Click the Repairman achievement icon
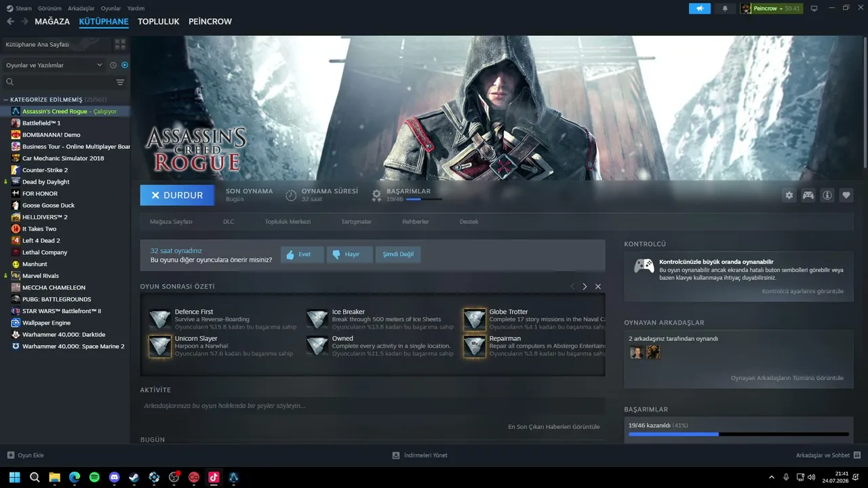 pos(475,346)
